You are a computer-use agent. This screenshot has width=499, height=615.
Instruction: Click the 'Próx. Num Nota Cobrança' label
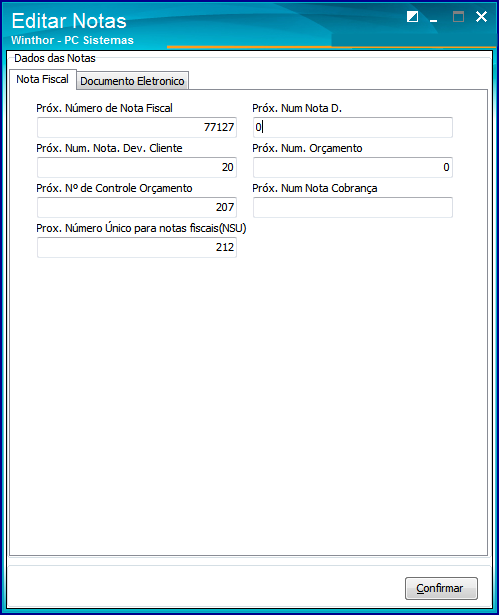[315, 188]
